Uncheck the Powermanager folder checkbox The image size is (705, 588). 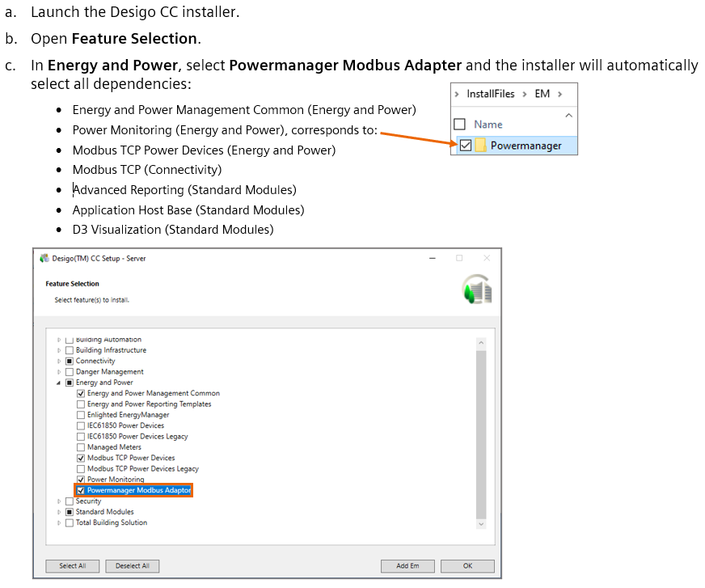[465, 146]
